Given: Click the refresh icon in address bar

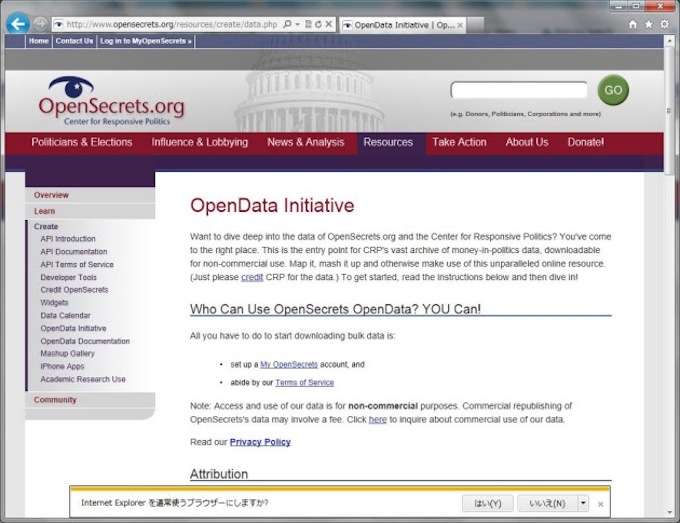Looking at the screenshot, I should point(317,23).
